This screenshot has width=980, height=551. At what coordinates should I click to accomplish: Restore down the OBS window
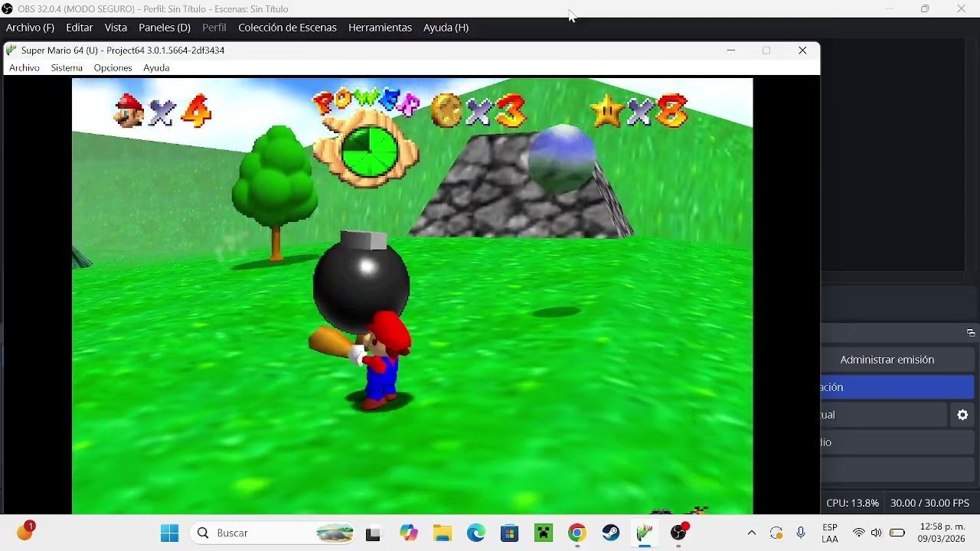pos(925,9)
